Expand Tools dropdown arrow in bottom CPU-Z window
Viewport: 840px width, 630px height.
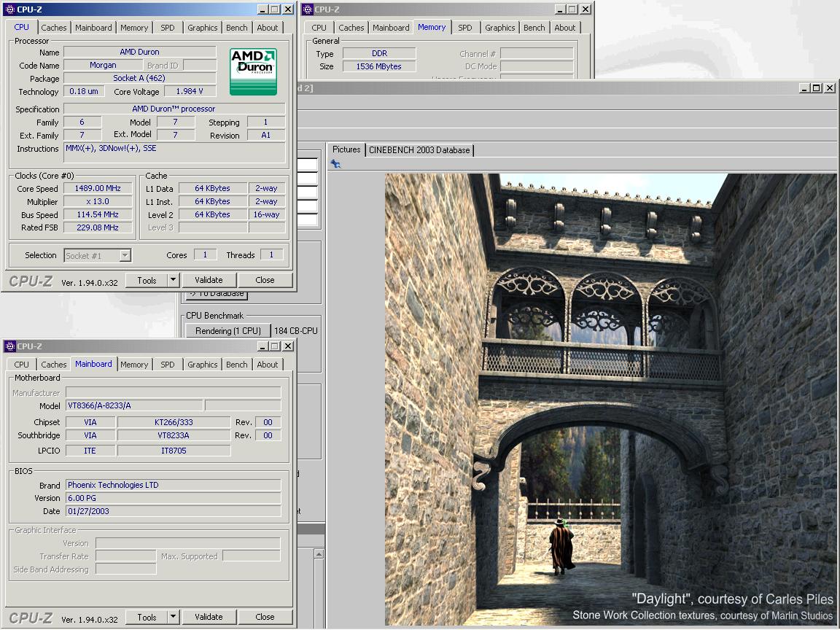[173, 617]
